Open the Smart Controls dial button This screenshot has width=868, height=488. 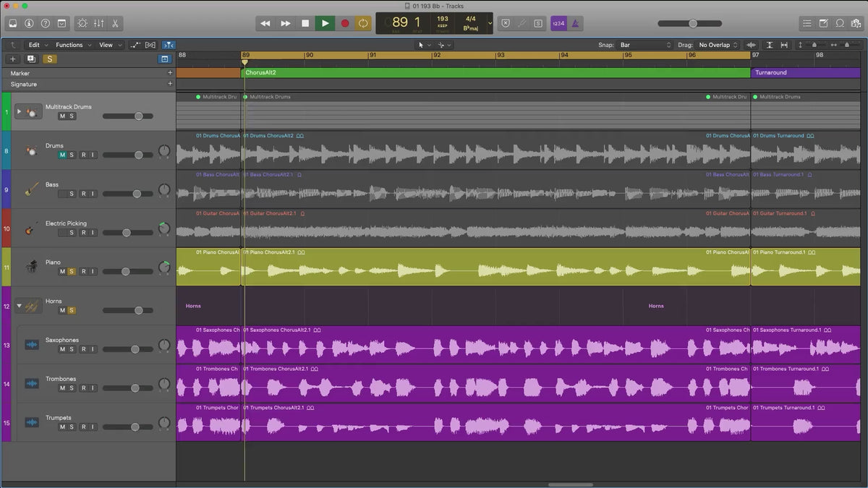(82, 23)
